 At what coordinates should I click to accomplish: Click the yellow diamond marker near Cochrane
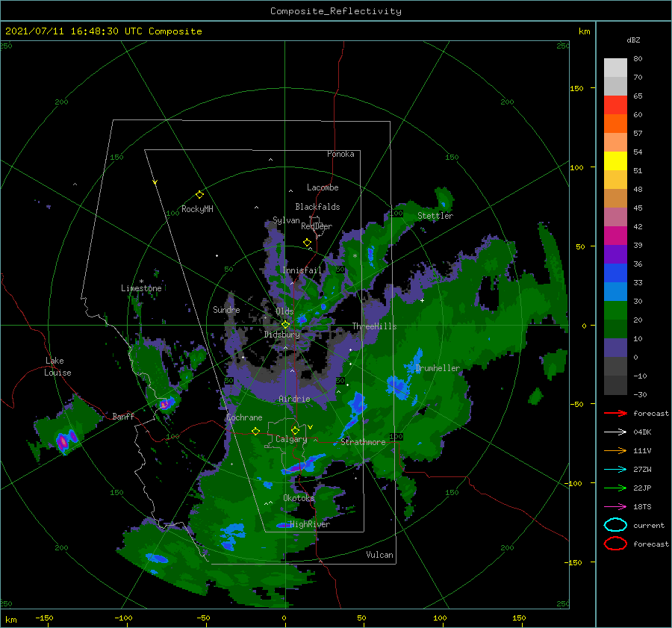256,431
